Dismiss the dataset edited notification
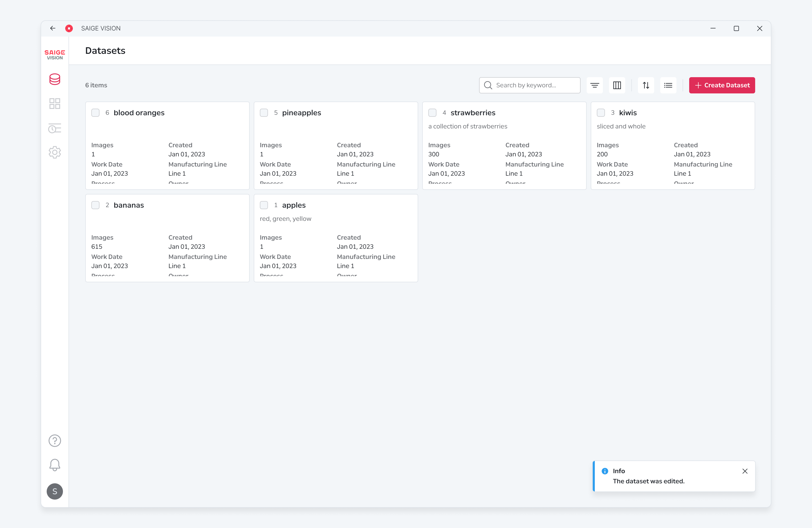The image size is (812, 528). point(745,471)
